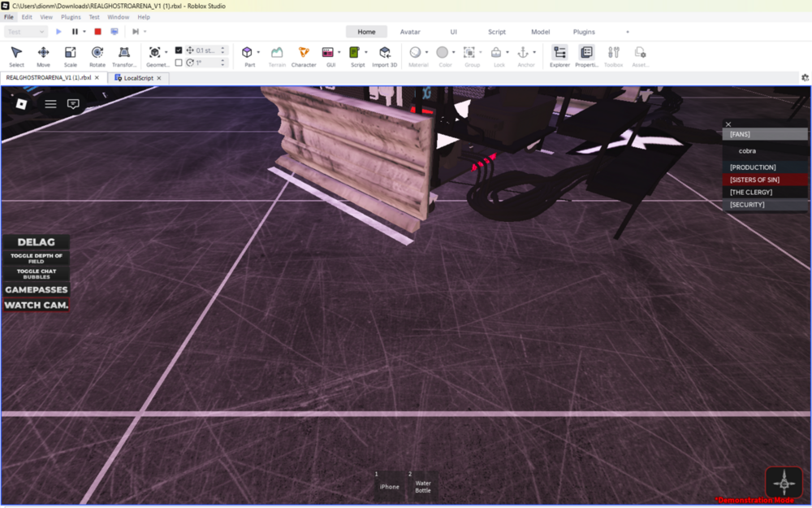Click the viewport settings gear icon
This screenshot has height=508, width=812.
805,78
